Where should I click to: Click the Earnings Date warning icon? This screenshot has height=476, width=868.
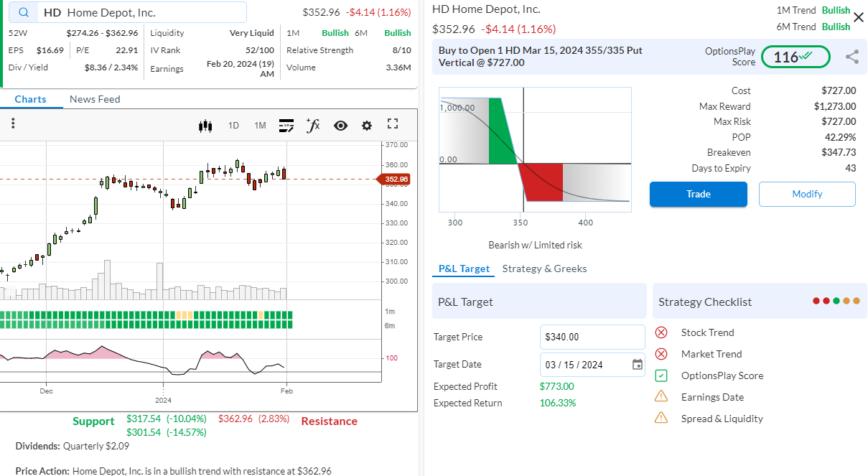click(x=662, y=397)
